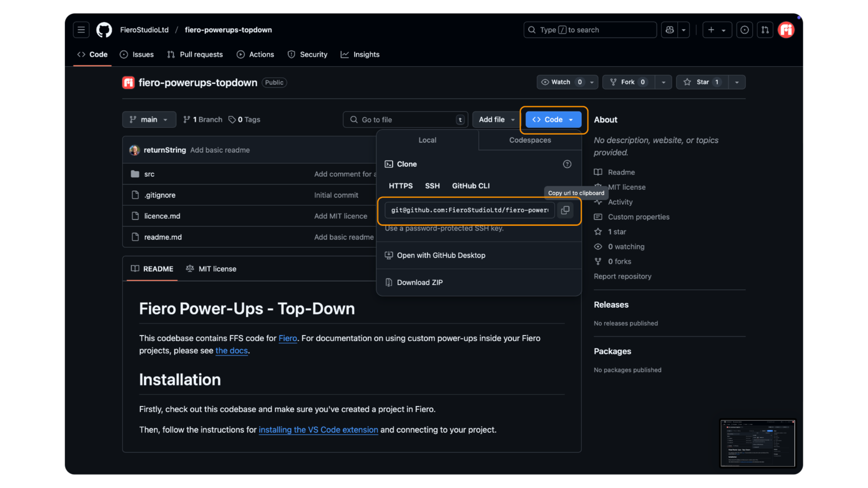Viewport: 868px width, 488px height.
Task: Select the git clone URL field
Action: pos(469,210)
